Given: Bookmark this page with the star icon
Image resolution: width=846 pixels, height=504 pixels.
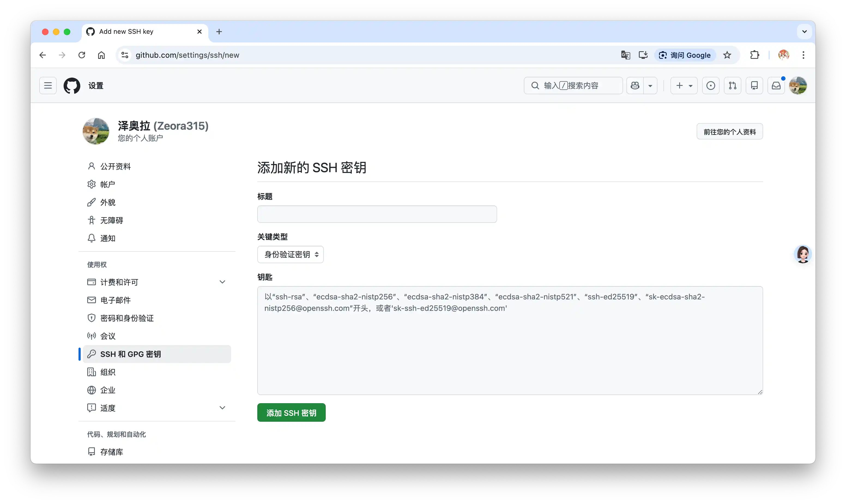Looking at the screenshot, I should 727,55.
